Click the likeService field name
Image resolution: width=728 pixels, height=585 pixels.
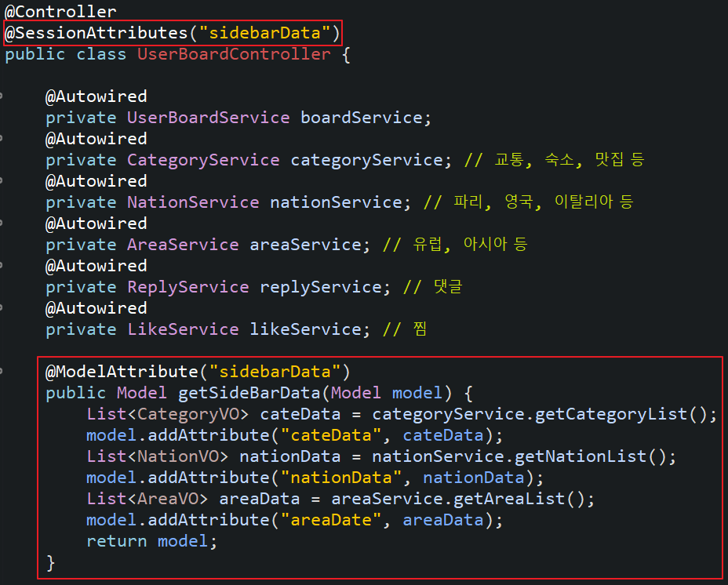point(305,329)
